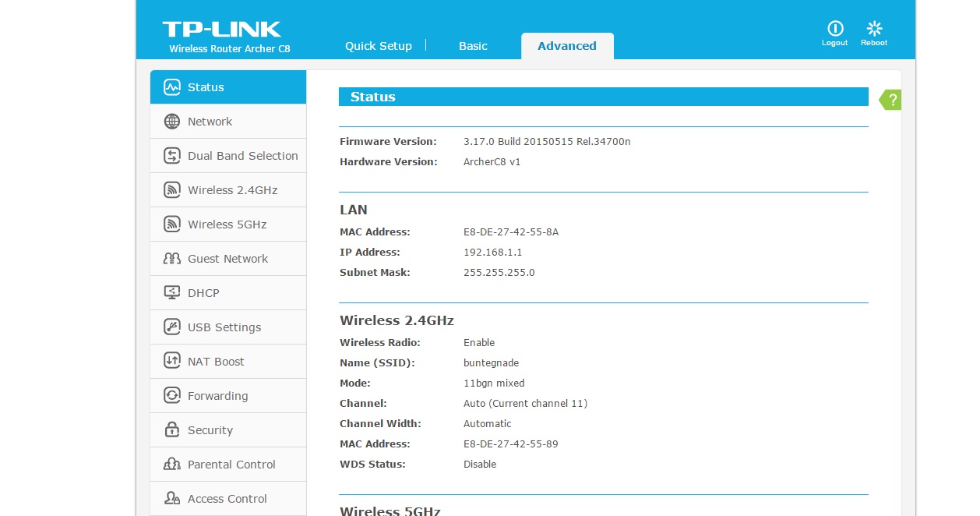Screen dimensions: 980x516
Task: Click the Wireless 2.4GHz section heading
Action: pos(397,320)
